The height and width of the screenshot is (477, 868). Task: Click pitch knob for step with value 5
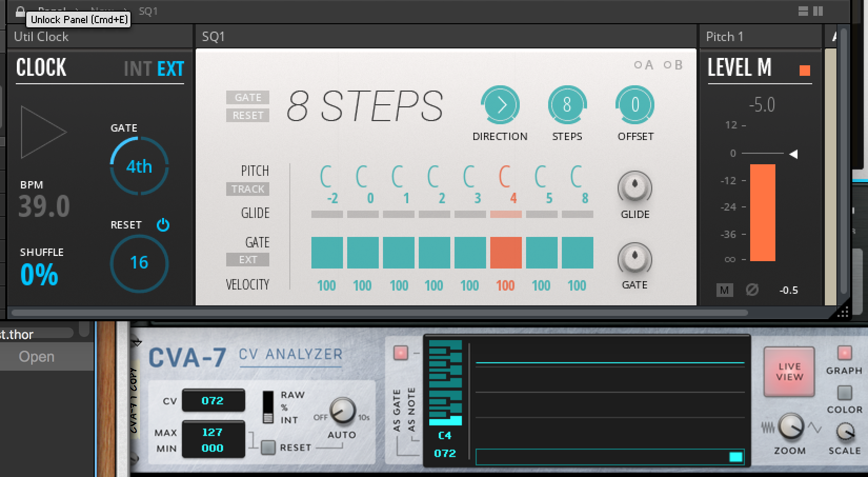(541, 176)
